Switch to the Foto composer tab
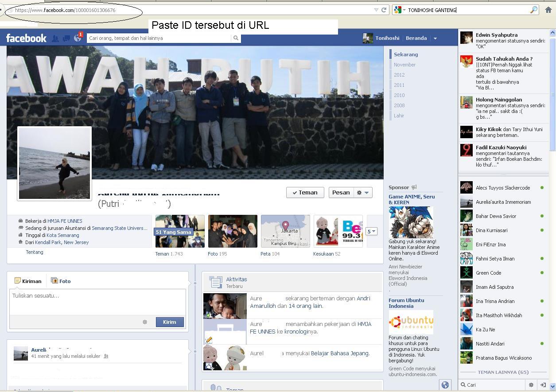Image resolution: width=556 pixels, height=392 pixels. [x=61, y=281]
